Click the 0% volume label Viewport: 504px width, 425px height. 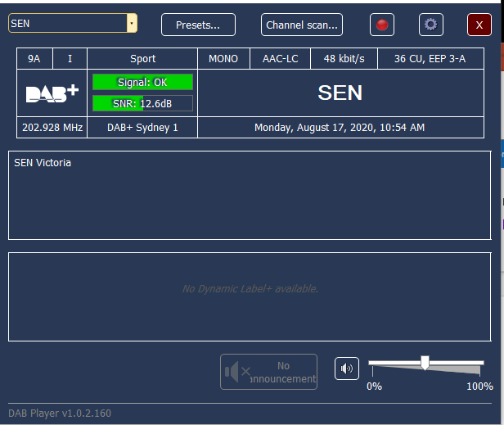[x=375, y=386]
